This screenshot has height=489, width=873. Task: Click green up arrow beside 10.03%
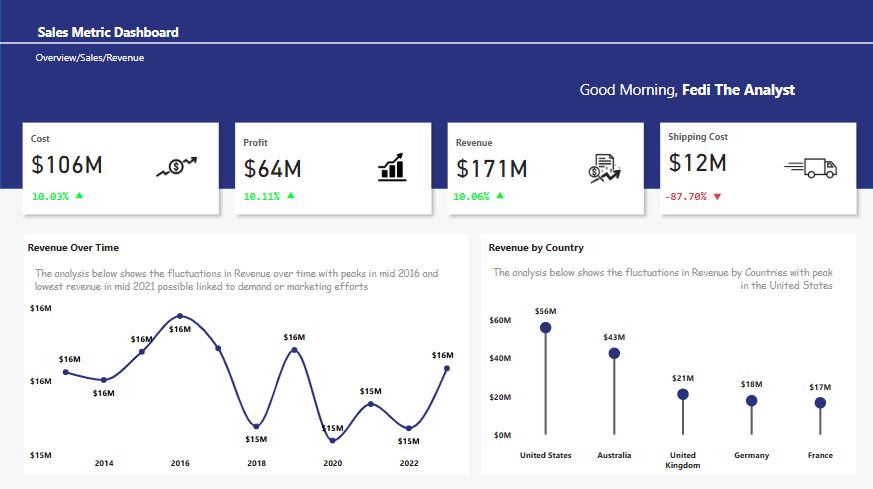pyautogui.click(x=79, y=195)
